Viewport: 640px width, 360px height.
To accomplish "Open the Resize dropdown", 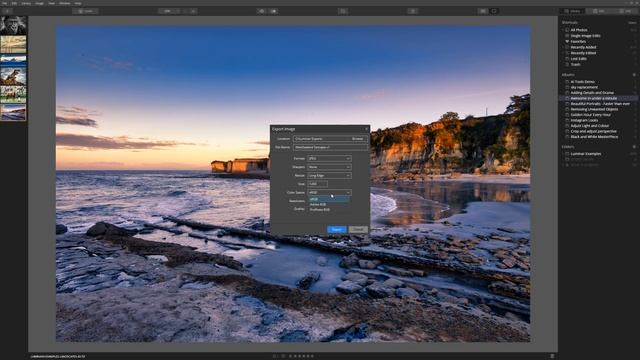I will point(329,176).
